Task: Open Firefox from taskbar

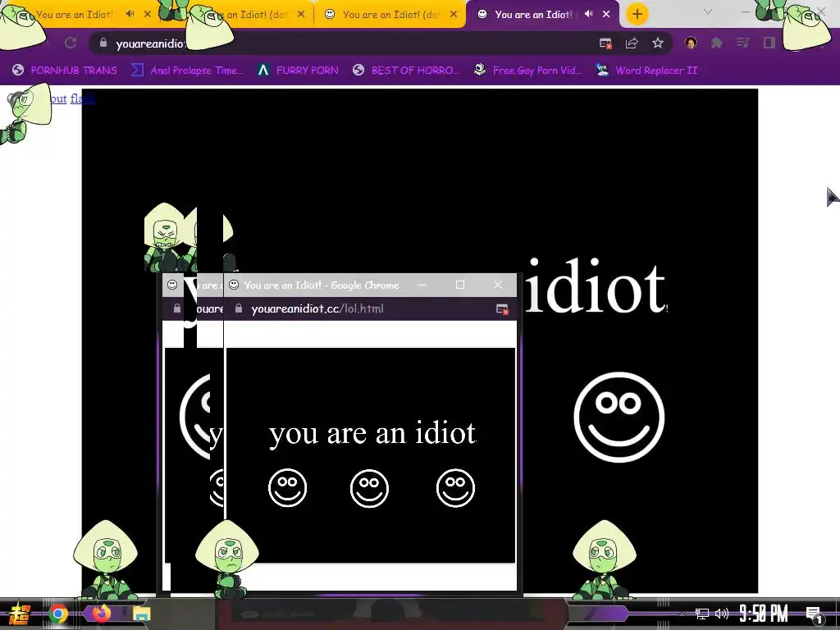Action: [101, 614]
